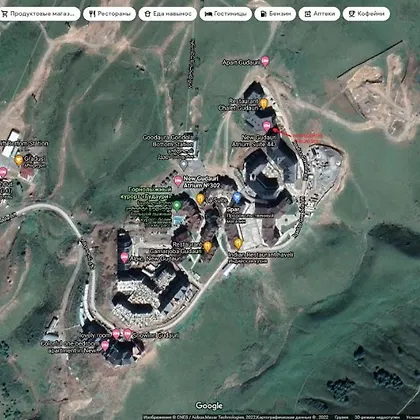This screenshot has height=420, width=420.
Task: Open New Gudauri Atrium Suite 44 pin
Action: [267, 126]
